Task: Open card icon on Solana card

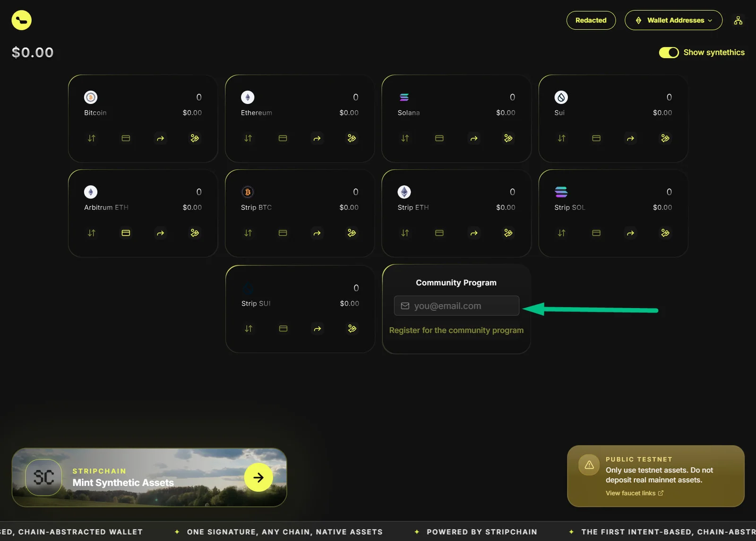Action: point(439,138)
